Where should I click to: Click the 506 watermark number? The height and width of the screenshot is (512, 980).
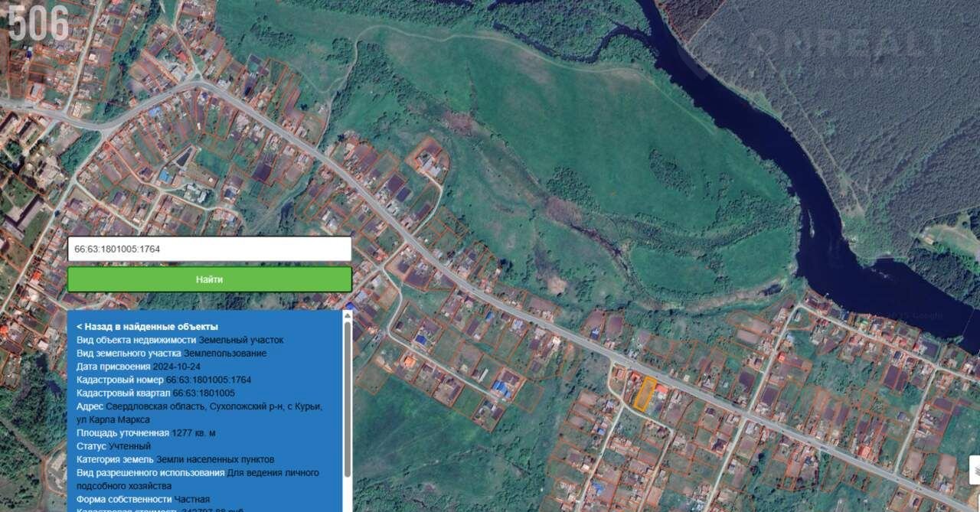coord(38,23)
